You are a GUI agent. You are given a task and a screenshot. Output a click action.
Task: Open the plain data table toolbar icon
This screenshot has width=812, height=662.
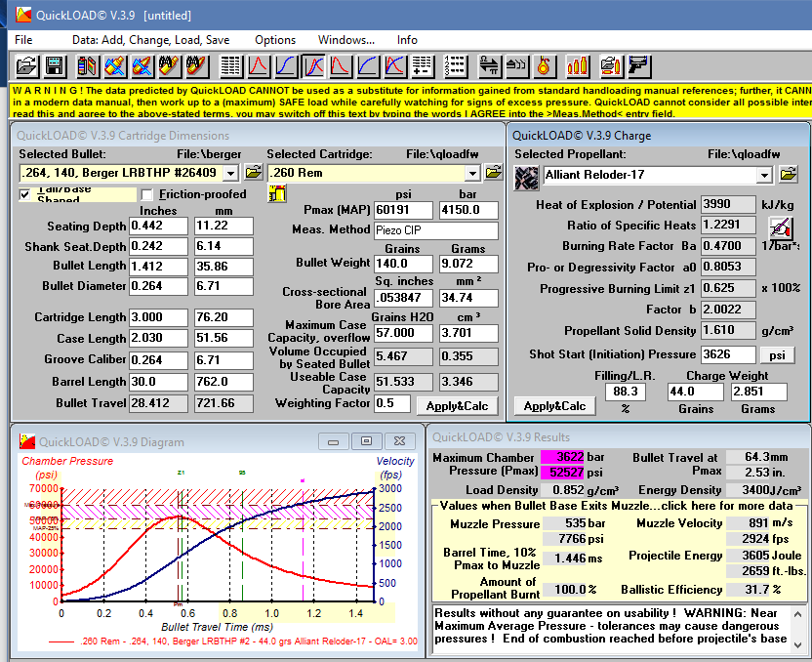tap(230, 65)
